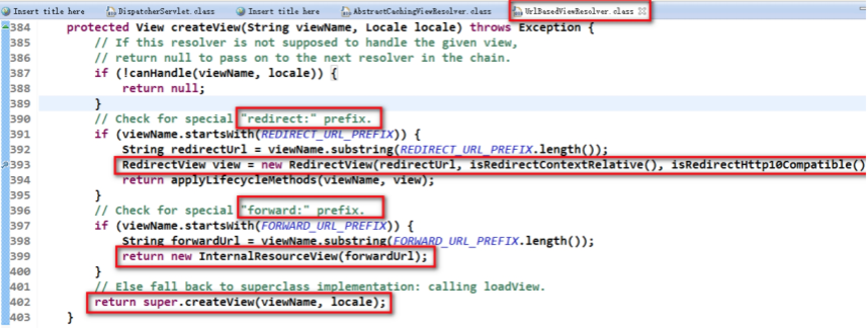
Task: Open the AbstractCachingViewResolver.class tab
Action: (x=416, y=11)
